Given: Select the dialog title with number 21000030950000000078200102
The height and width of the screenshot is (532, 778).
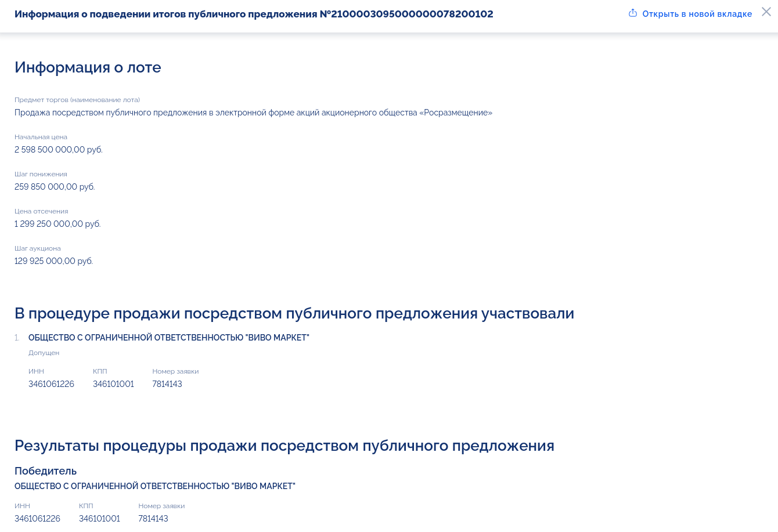Looking at the screenshot, I should 254,14.
